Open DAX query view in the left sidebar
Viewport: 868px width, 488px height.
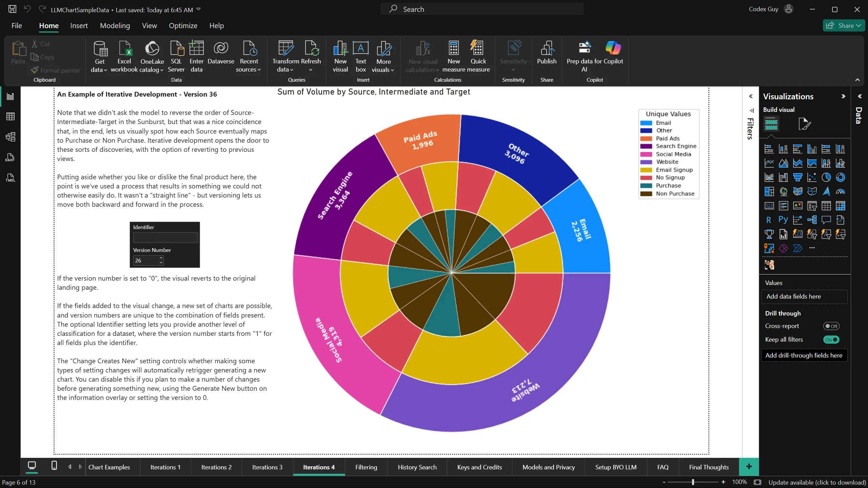tap(11, 157)
